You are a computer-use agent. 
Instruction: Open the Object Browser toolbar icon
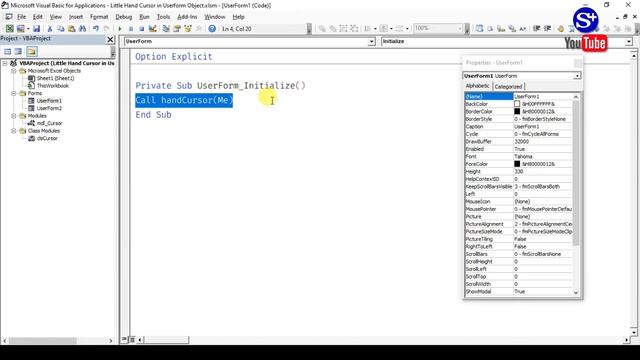tap(188, 29)
